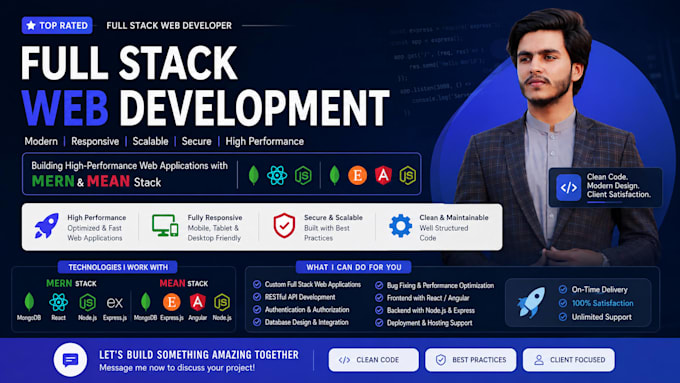The height and width of the screenshot is (383, 680).
Task: Click the blue word WEB in the headline
Action: [x=65, y=108]
